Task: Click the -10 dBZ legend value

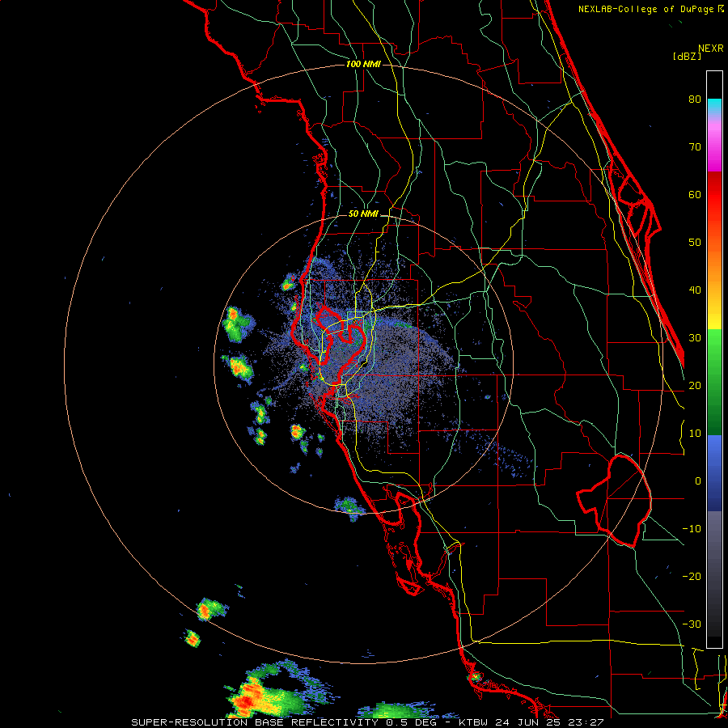Action: click(692, 528)
